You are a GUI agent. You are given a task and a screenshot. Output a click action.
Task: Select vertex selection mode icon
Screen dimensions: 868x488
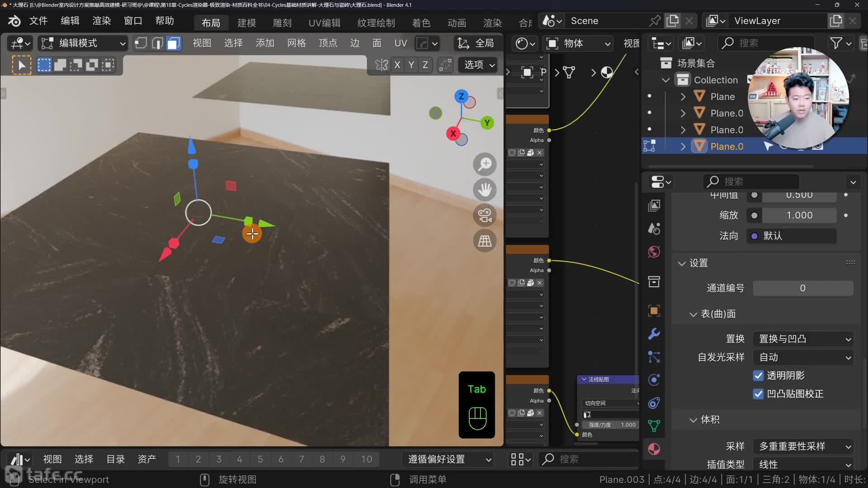[141, 43]
